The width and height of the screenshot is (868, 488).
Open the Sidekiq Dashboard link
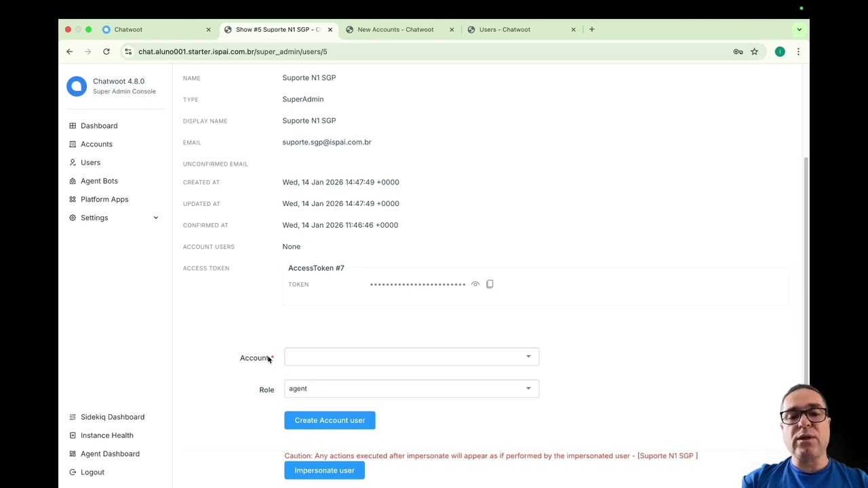coord(113,417)
